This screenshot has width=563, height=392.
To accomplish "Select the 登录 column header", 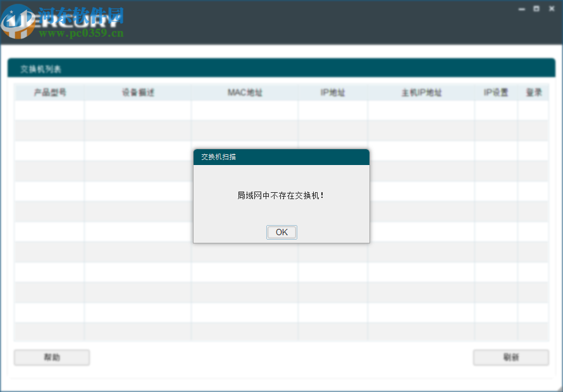I will (533, 92).
